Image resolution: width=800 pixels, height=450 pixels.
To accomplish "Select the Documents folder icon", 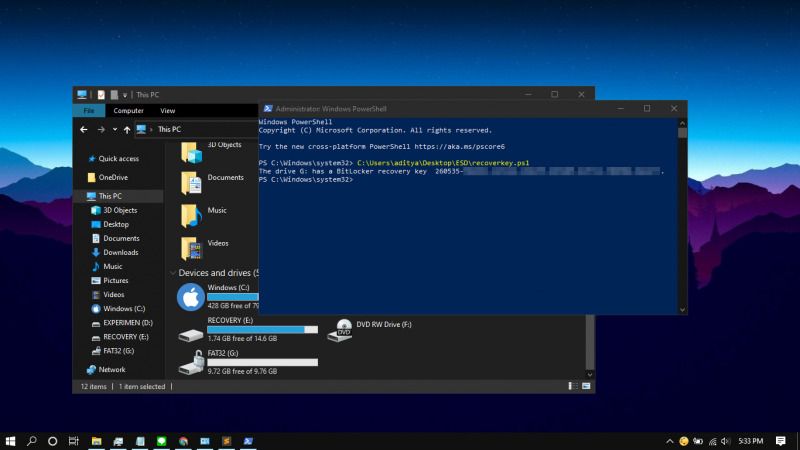I will pos(192,183).
